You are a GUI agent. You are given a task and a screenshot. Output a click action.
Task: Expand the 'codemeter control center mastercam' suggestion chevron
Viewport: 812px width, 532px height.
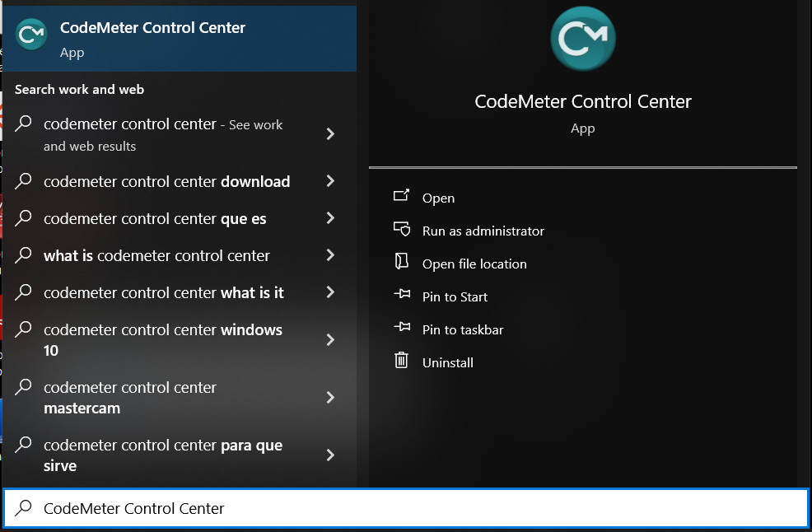click(330, 397)
